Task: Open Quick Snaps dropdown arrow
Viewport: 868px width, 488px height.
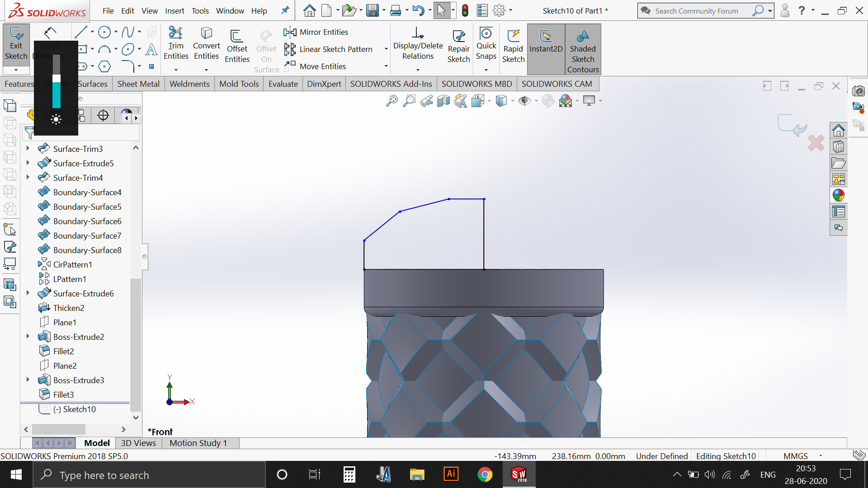Action: (486, 70)
